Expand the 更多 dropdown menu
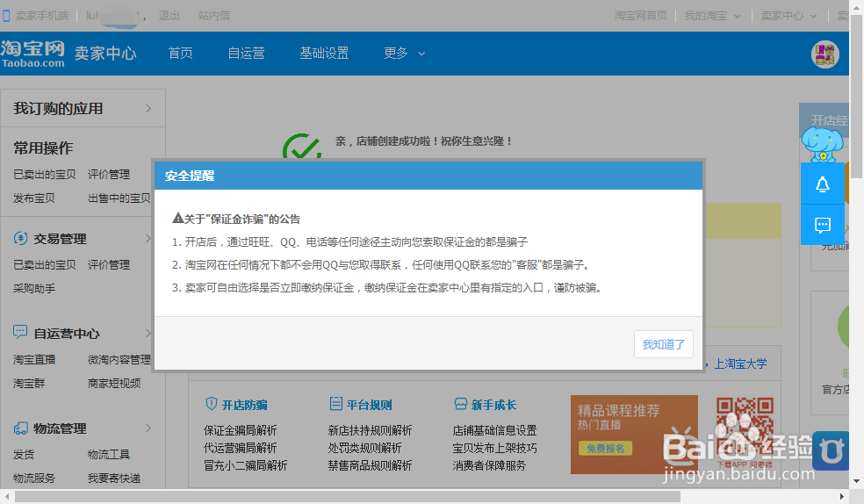This screenshot has height=504, width=864. [x=405, y=53]
